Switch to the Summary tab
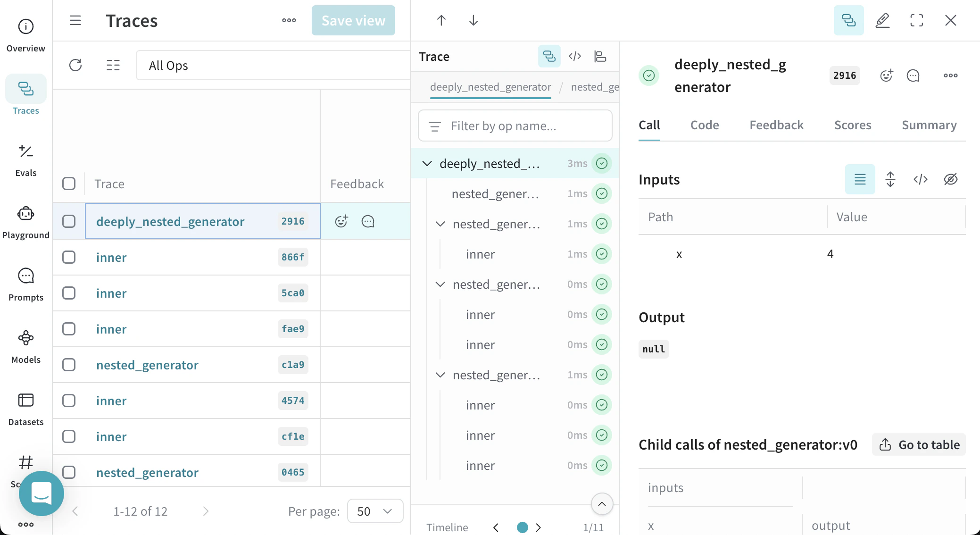 click(929, 125)
